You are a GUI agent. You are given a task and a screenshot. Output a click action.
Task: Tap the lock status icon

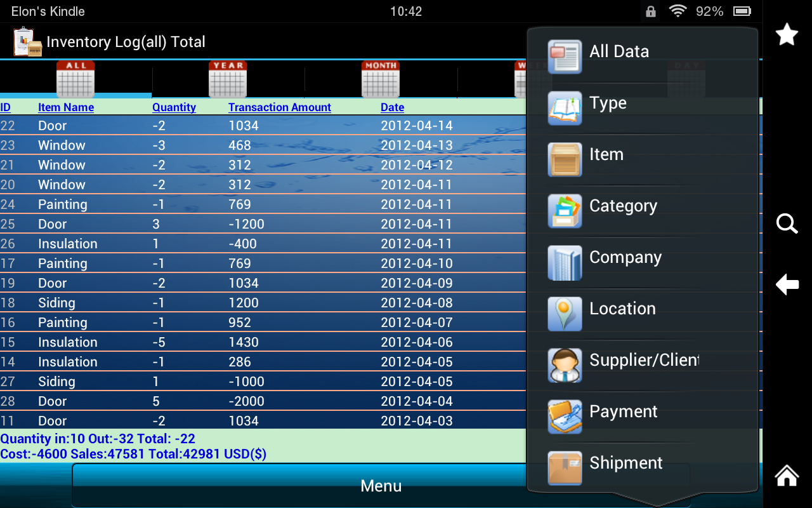(651, 11)
